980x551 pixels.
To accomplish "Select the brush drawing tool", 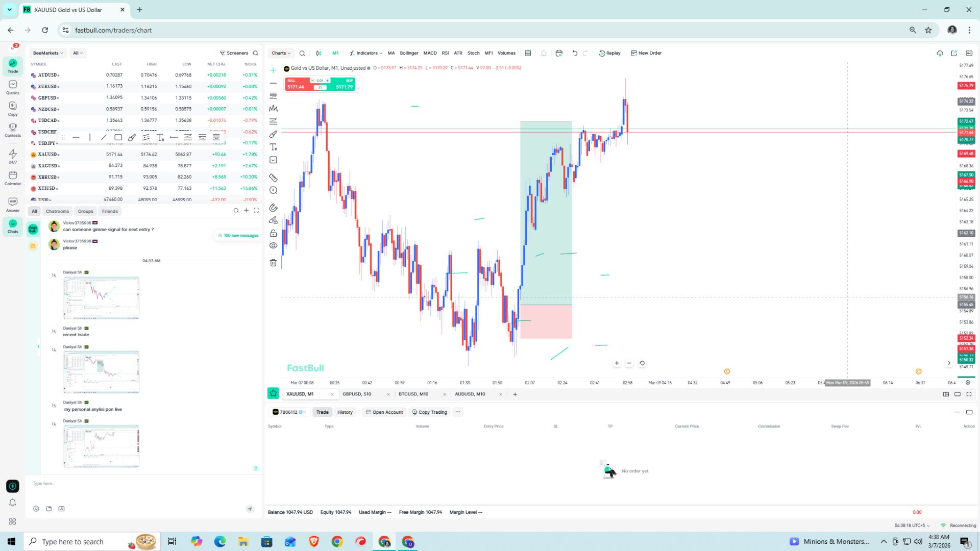I will 273,134.
